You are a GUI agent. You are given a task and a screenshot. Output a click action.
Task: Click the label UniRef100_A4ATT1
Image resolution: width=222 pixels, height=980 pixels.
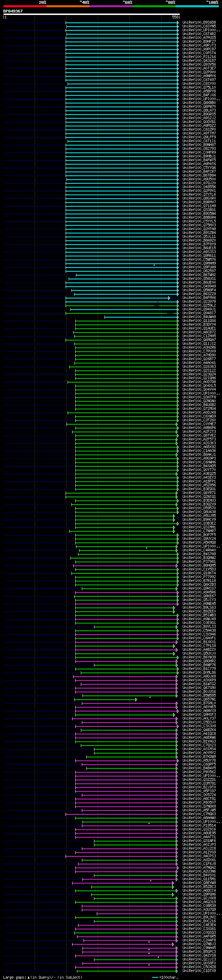tap(199, 837)
